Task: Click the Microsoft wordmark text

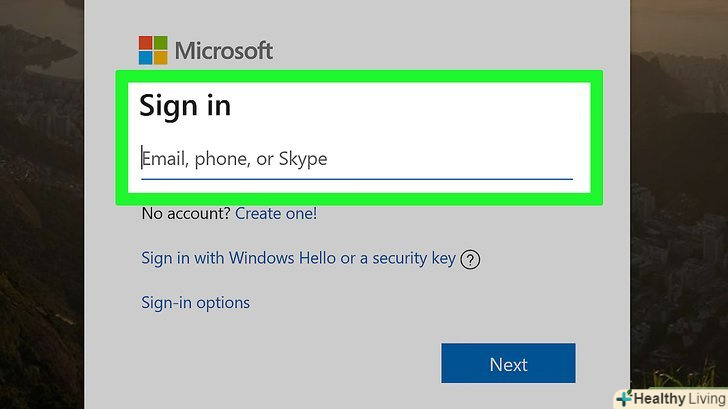Action: pyautogui.click(x=223, y=50)
